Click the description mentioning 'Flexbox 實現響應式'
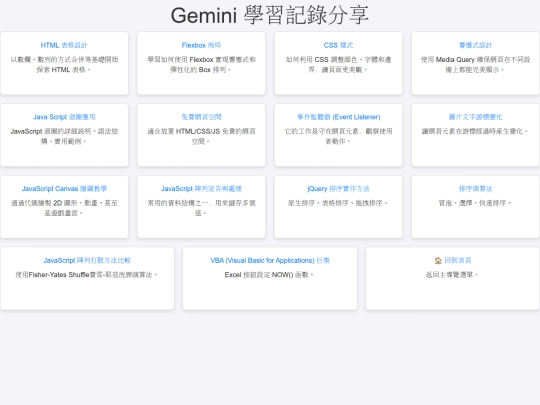540x405 pixels. point(201,64)
